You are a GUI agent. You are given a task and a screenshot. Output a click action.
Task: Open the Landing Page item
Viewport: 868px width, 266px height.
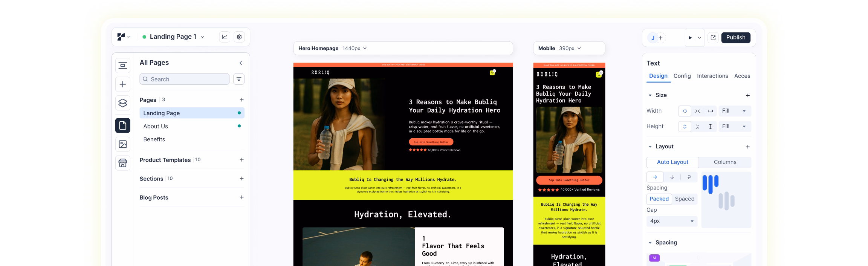coord(192,113)
